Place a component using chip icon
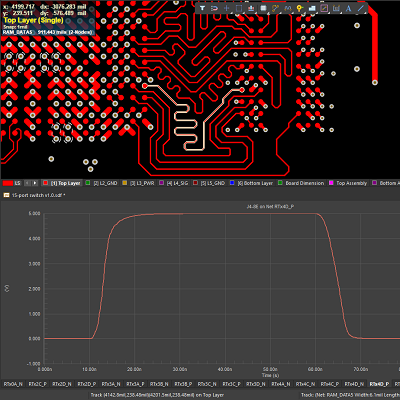This screenshot has width=400, height=400. click(263, 8)
